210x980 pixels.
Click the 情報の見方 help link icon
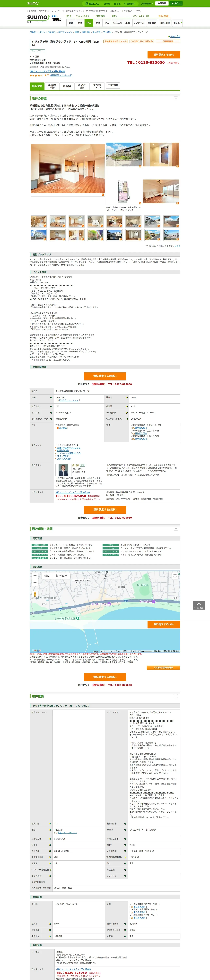click(x=169, y=37)
